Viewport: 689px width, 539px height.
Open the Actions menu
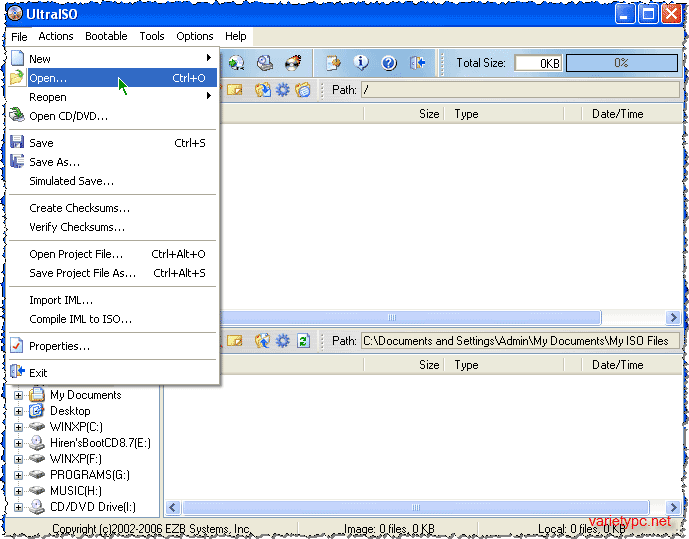pos(56,36)
